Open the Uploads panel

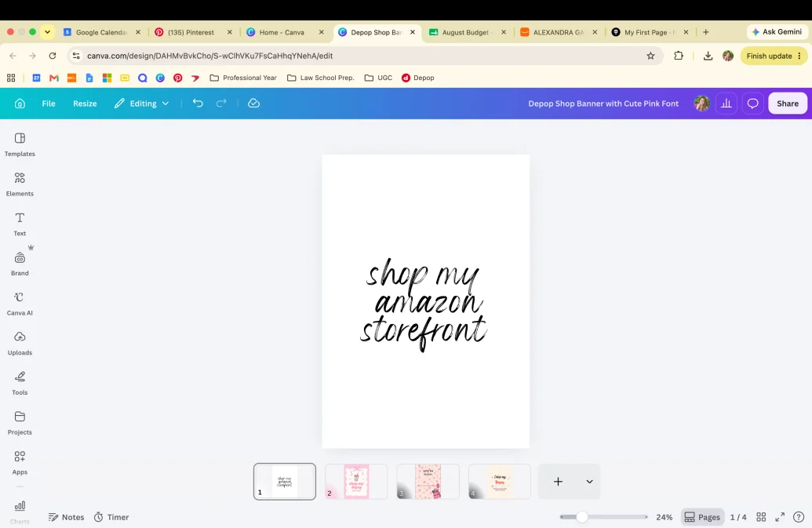click(x=20, y=344)
